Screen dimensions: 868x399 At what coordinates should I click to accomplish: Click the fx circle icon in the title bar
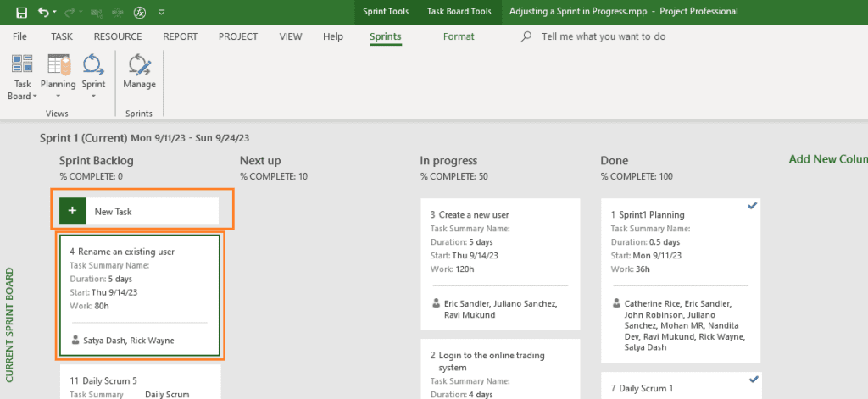[140, 12]
